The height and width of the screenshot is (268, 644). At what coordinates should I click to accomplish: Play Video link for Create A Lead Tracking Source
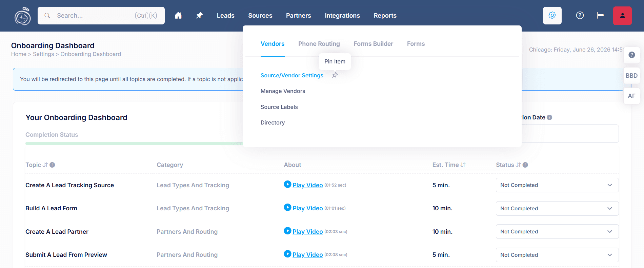(308, 185)
